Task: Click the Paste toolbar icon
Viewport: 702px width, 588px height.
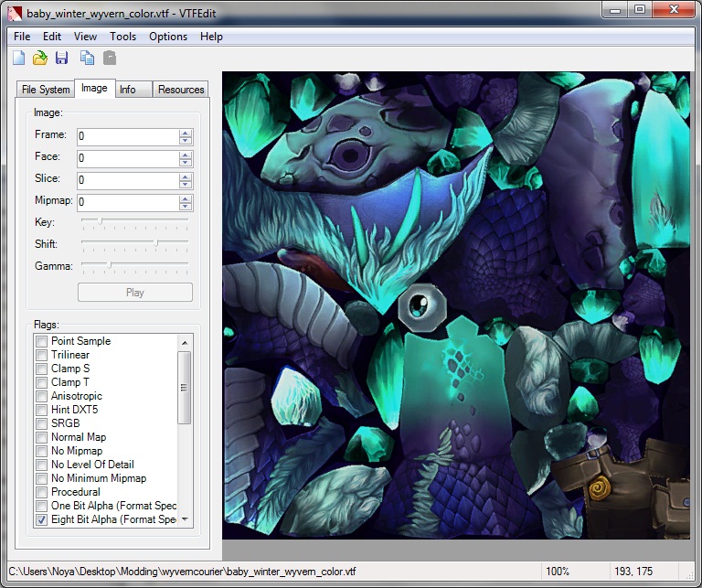Action: point(110,59)
